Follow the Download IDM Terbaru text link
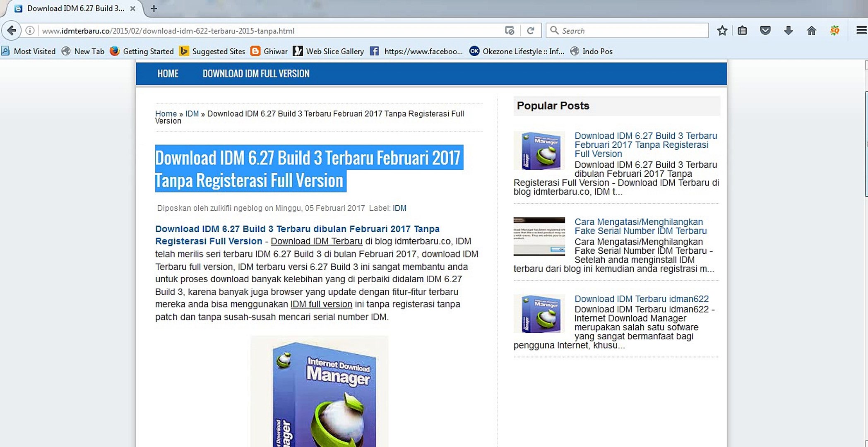This screenshot has height=447, width=868. (316, 241)
